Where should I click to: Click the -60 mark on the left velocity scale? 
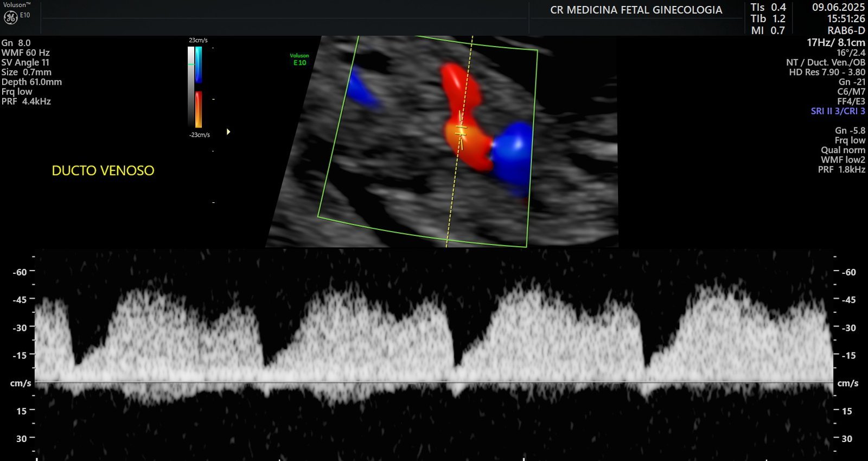(20, 272)
